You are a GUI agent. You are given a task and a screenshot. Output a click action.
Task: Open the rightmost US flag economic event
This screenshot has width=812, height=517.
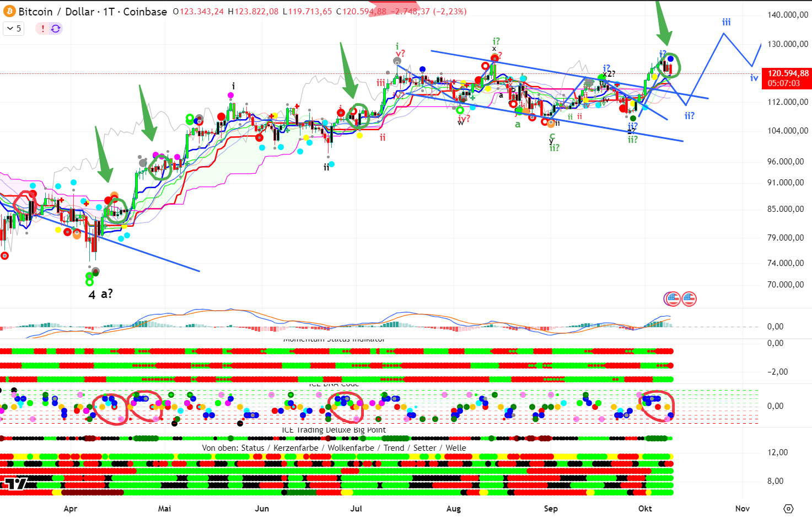point(689,299)
